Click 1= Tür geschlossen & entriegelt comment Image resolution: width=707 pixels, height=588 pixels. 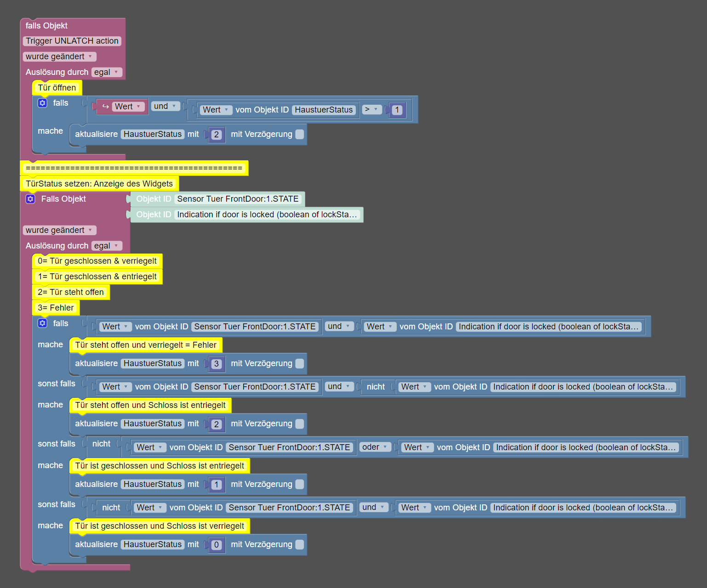[97, 277]
